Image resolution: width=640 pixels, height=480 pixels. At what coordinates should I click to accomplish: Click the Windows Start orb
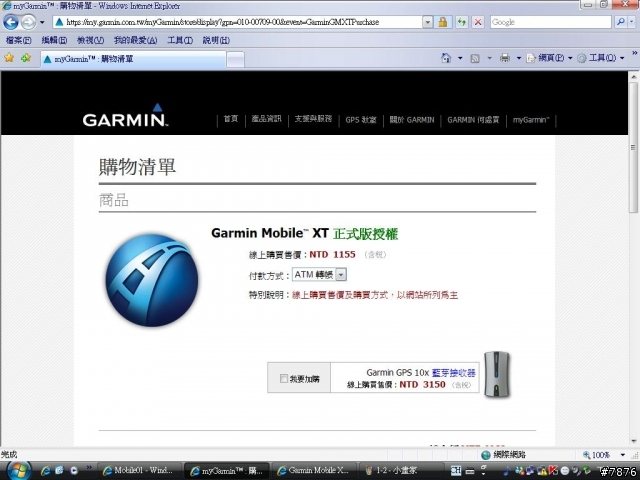(x=18, y=471)
